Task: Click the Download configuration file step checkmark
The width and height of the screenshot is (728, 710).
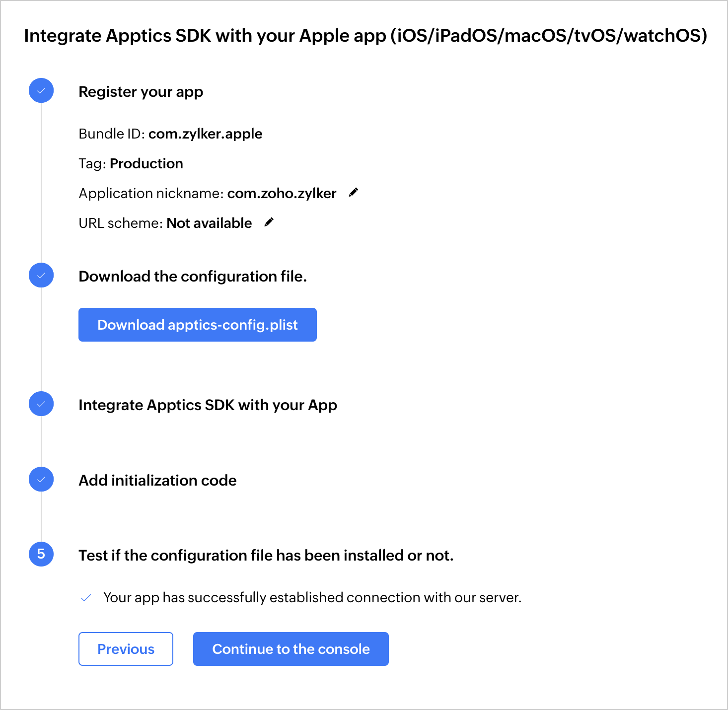Action: click(x=41, y=275)
